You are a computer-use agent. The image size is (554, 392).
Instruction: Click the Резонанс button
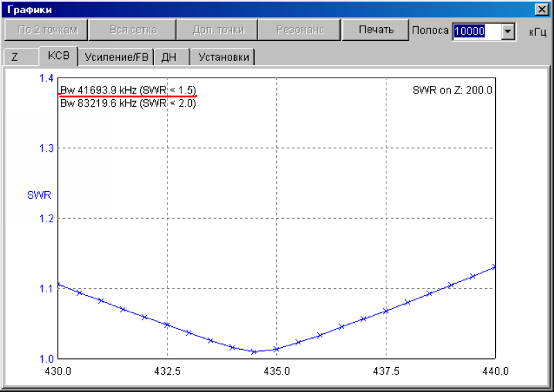(x=300, y=30)
